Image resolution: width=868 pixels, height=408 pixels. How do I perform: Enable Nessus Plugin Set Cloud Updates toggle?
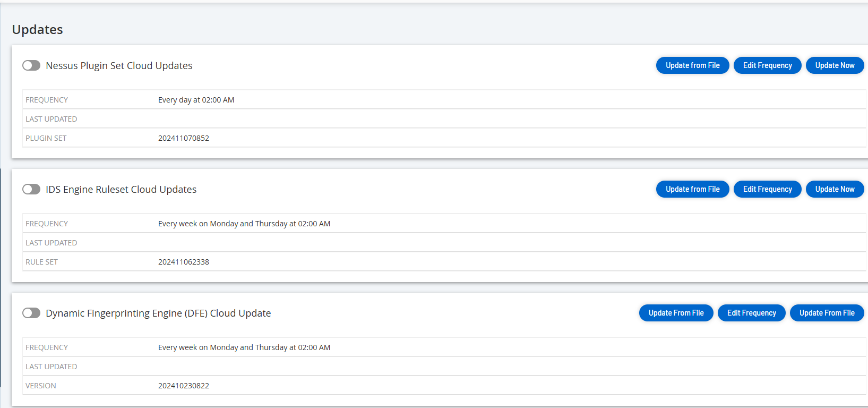[31, 65]
